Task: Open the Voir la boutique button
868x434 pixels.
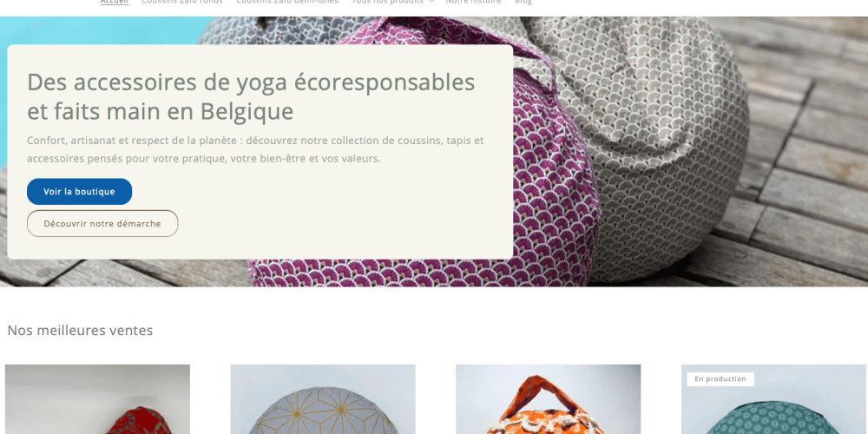Action: point(79,192)
